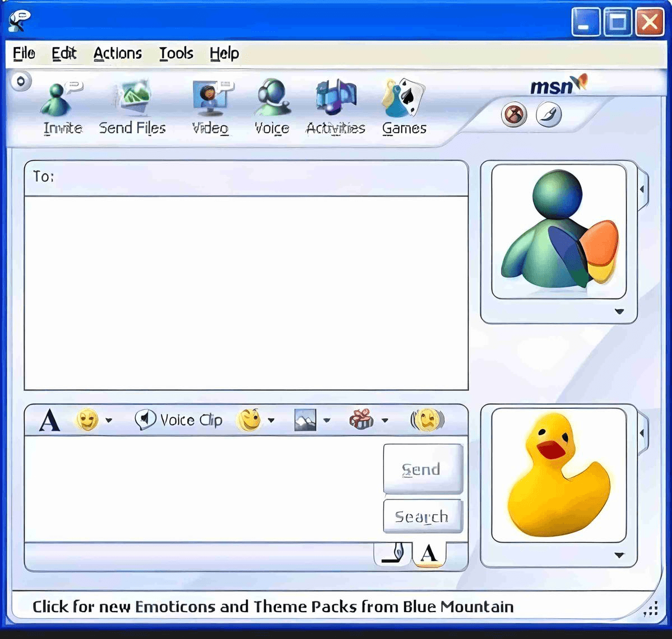Open the font formatting letter A button
The height and width of the screenshot is (639, 672).
pos(49,420)
